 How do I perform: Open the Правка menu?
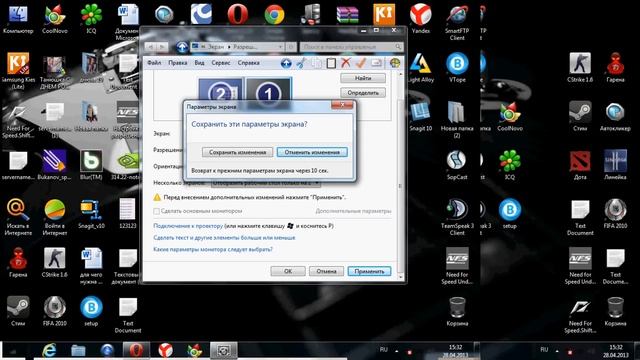click(x=178, y=63)
